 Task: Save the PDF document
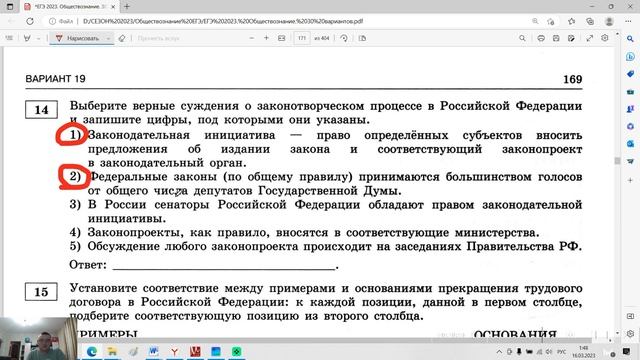point(556,38)
